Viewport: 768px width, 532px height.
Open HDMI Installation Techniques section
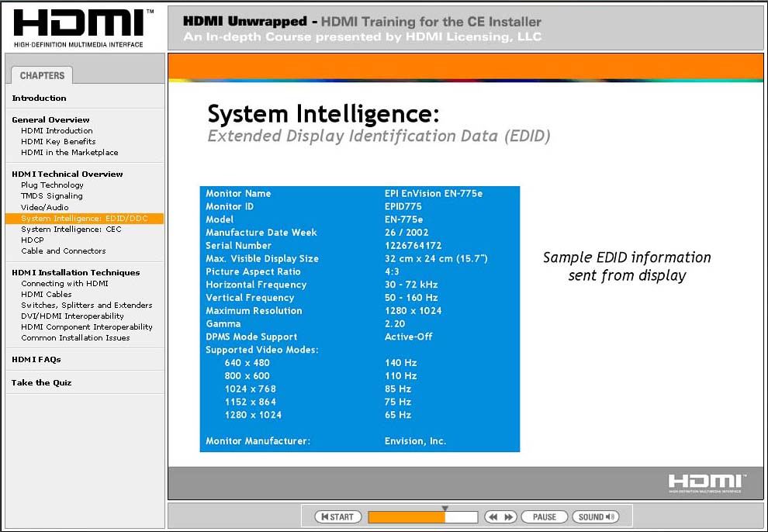point(76,273)
